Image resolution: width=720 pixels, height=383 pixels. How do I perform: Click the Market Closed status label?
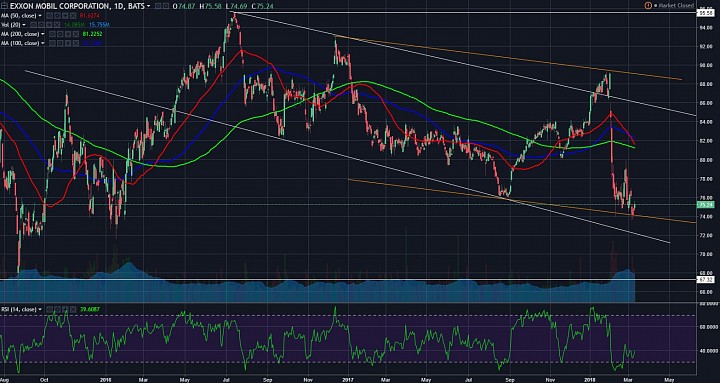(675, 6)
